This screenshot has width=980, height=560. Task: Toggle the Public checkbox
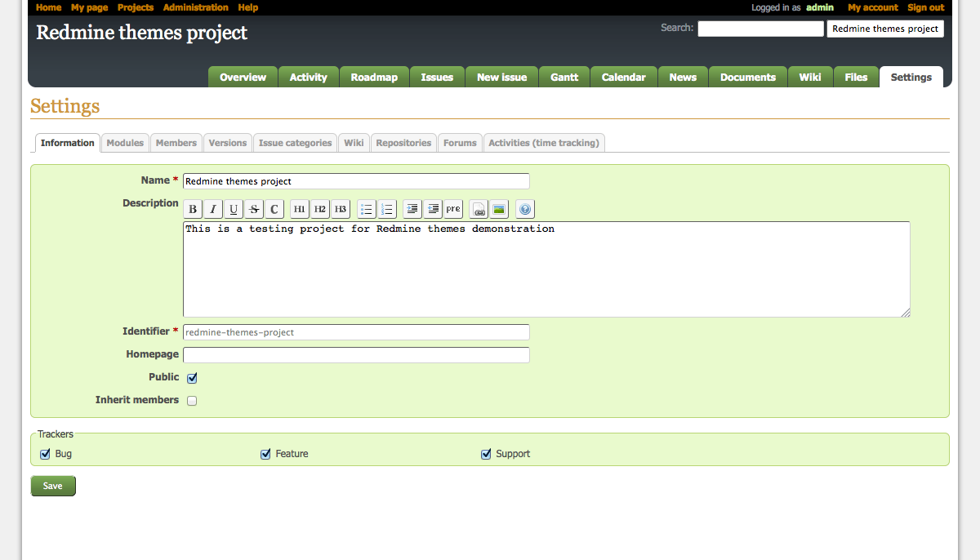(192, 378)
